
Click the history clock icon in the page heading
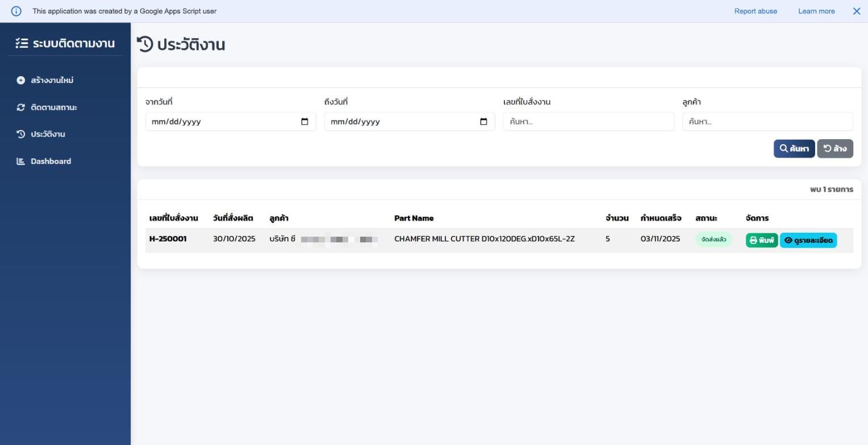tap(145, 44)
